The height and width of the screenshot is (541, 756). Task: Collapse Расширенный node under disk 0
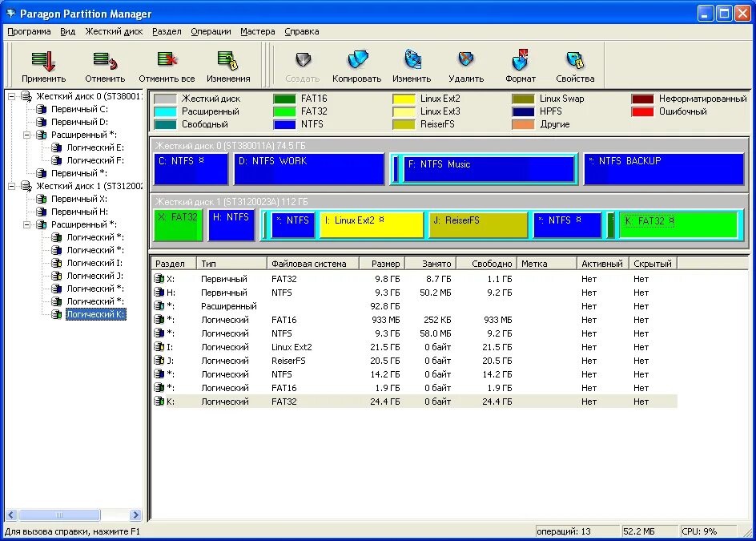coord(27,135)
